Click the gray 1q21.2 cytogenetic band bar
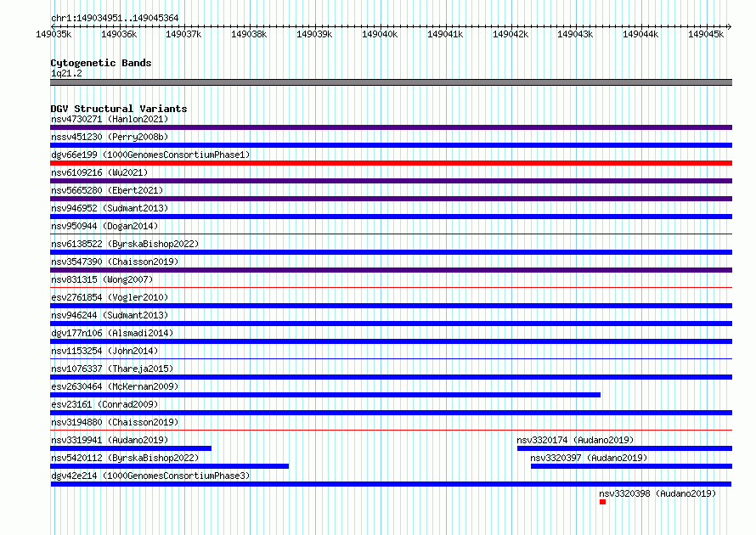 click(391, 82)
